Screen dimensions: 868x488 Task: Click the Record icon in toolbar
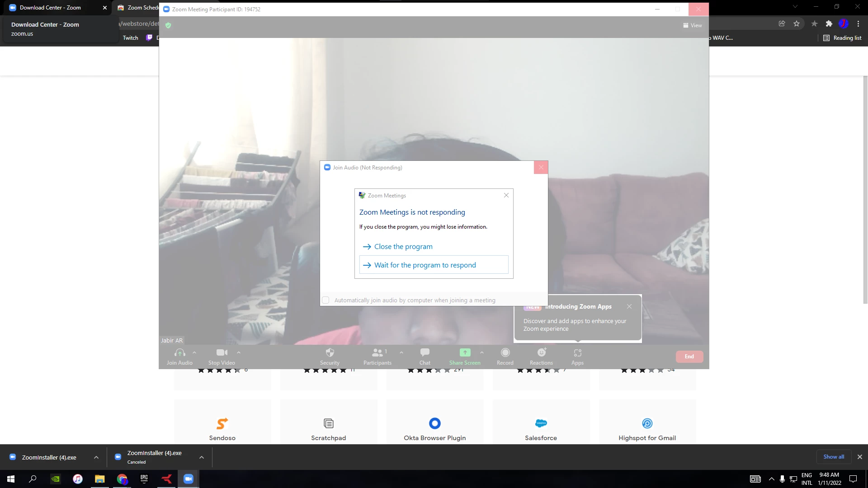pyautogui.click(x=505, y=353)
